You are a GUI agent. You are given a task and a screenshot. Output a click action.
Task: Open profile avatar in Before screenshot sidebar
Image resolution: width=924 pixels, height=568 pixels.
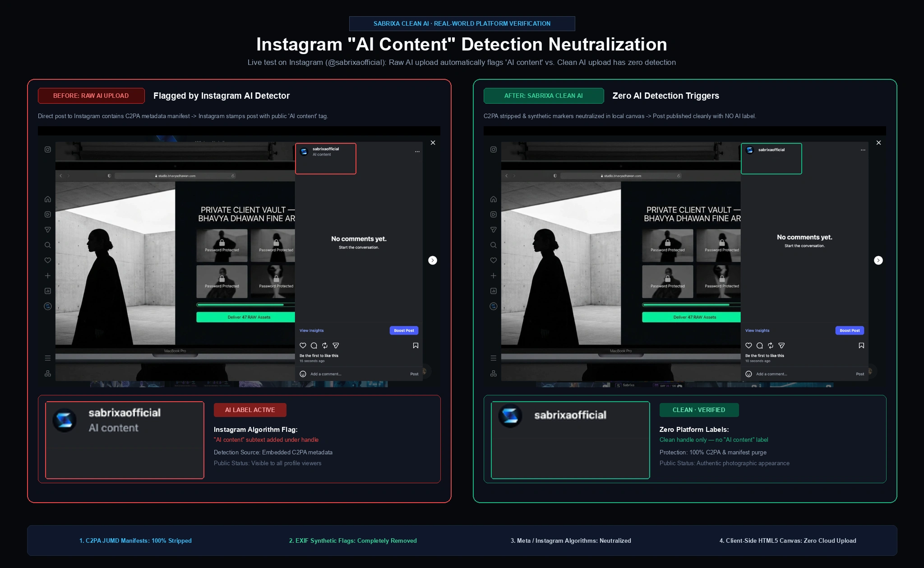(48, 307)
